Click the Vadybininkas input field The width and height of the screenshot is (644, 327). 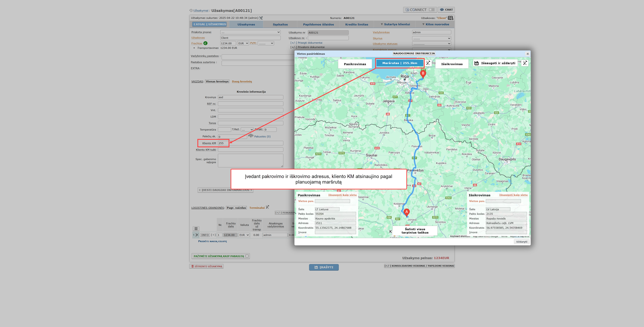[431, 32]
